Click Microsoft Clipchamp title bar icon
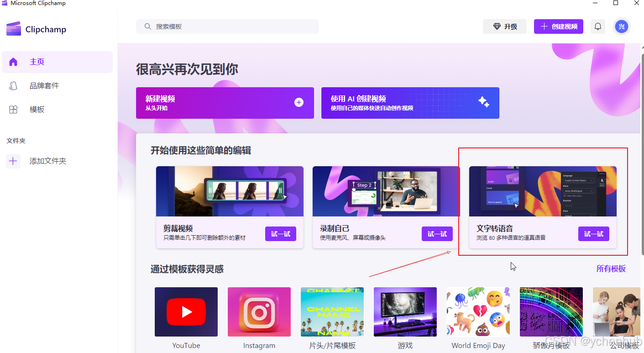Viewport: 644px width, 353px height. pyautogui.click(x=4, y=3)
